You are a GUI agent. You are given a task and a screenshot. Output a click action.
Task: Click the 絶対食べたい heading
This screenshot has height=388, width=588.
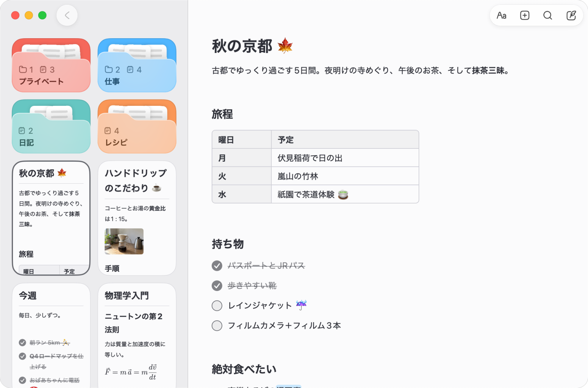(244, 369)
